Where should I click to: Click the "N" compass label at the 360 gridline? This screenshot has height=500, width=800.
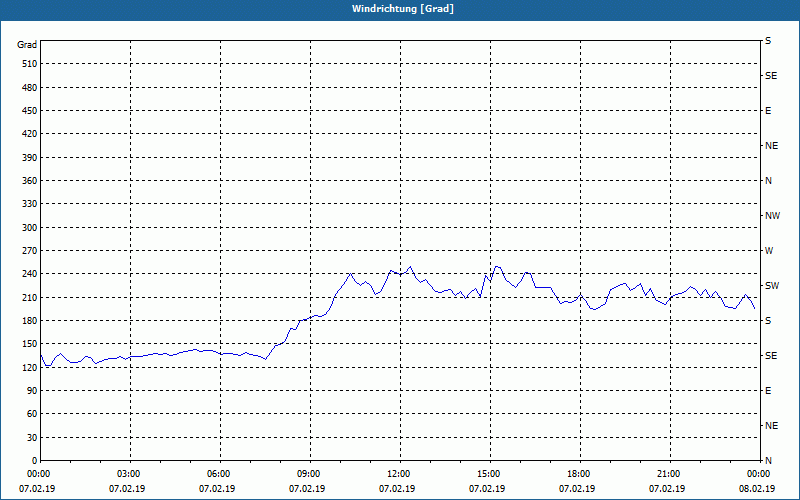pyautogui.click(x=768, y=181)
